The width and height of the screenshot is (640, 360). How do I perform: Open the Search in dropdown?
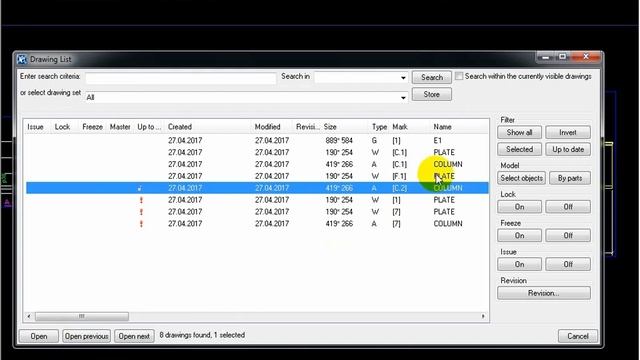pyautogui.click(x=403, y=78)
